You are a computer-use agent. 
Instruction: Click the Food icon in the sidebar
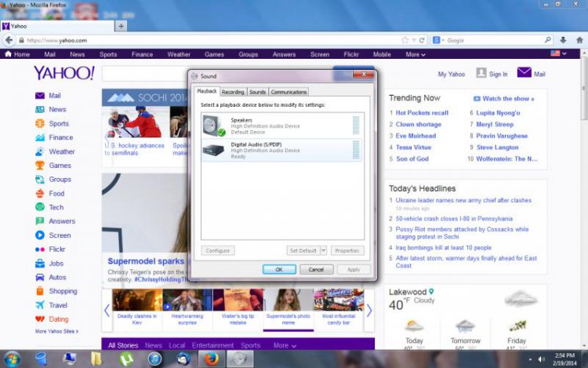click(x=40, y=194)
